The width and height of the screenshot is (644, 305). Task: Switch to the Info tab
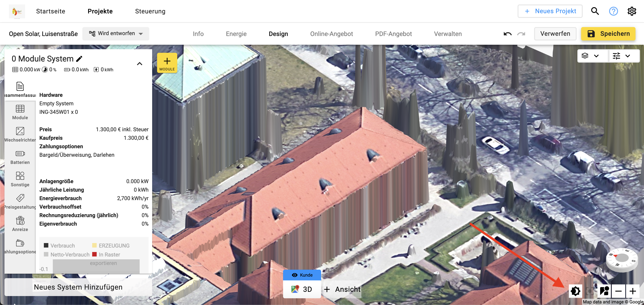coord(198,34)
